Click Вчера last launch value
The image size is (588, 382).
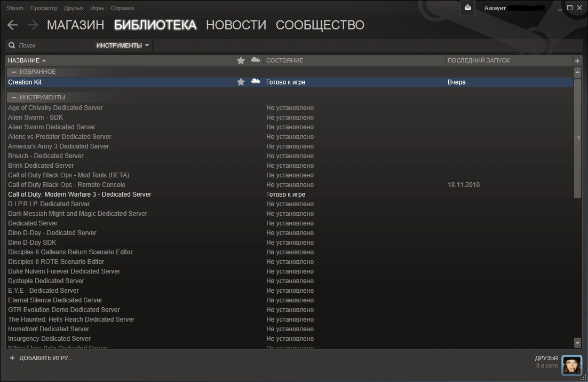(456, 82)
